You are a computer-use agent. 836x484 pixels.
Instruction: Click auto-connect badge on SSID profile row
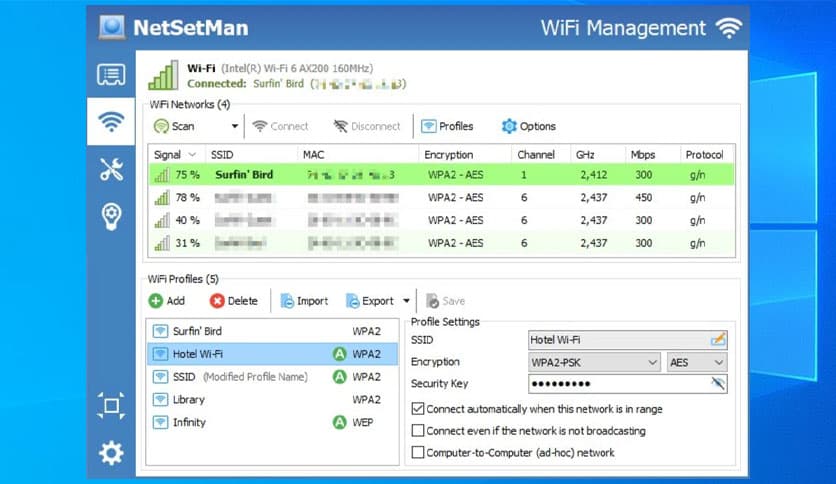[340, 377]
